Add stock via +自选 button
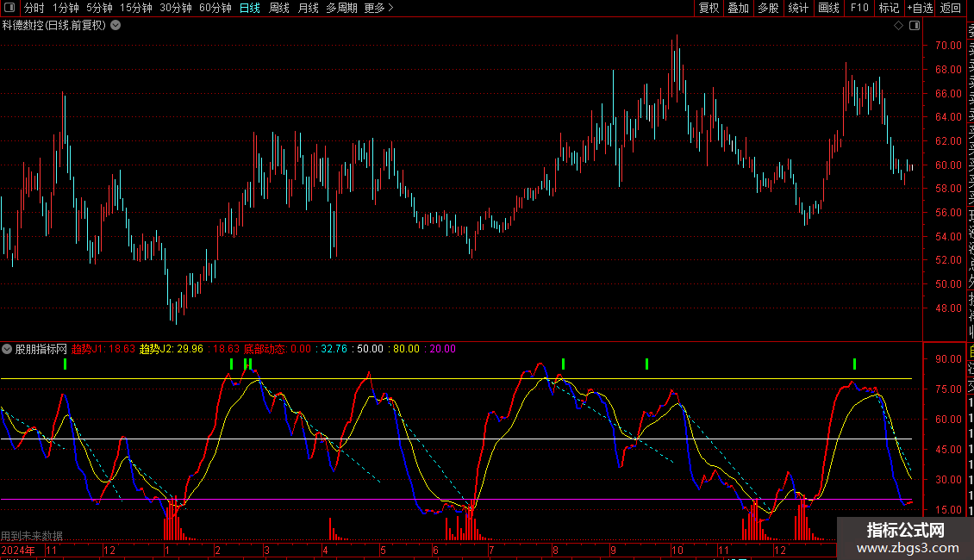Screen dimensions: 974x560 pos(919,8)
